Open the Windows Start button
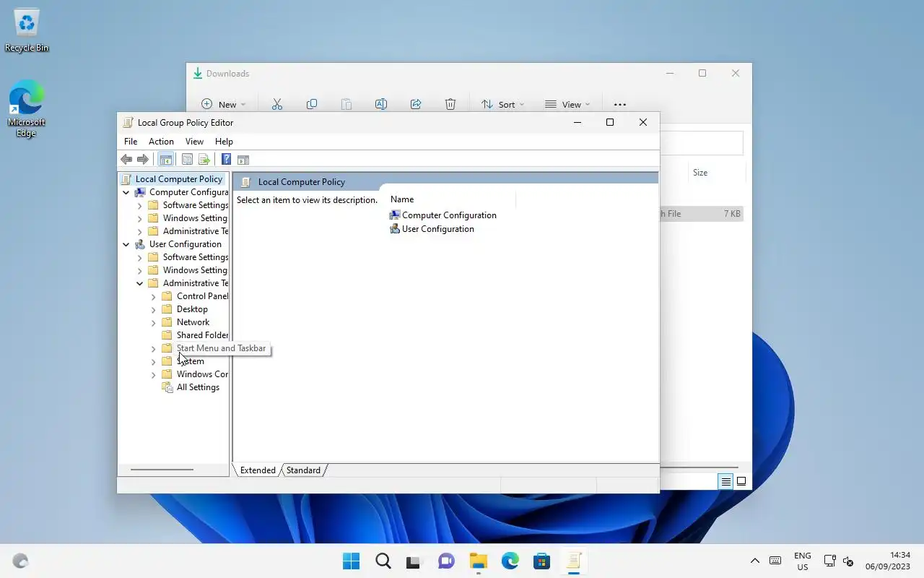The width and height of the screenshot is (924, 578). [351, 561]
